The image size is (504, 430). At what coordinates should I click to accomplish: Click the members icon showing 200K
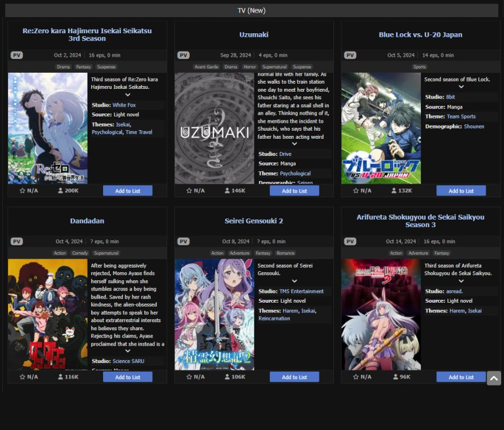(61, 190)
